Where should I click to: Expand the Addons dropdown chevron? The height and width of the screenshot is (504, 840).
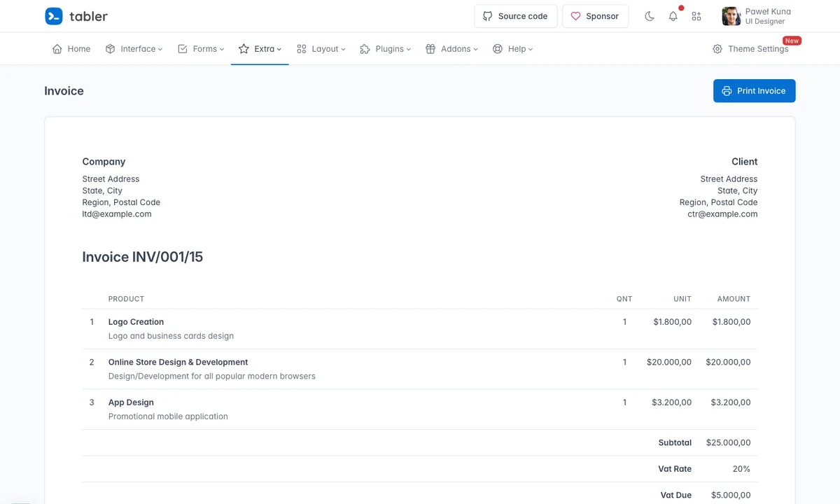[476, 49]
